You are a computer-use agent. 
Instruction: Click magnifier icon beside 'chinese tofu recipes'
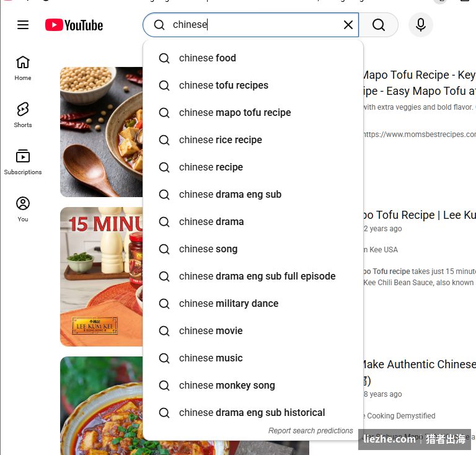click(x=164, y=86)
